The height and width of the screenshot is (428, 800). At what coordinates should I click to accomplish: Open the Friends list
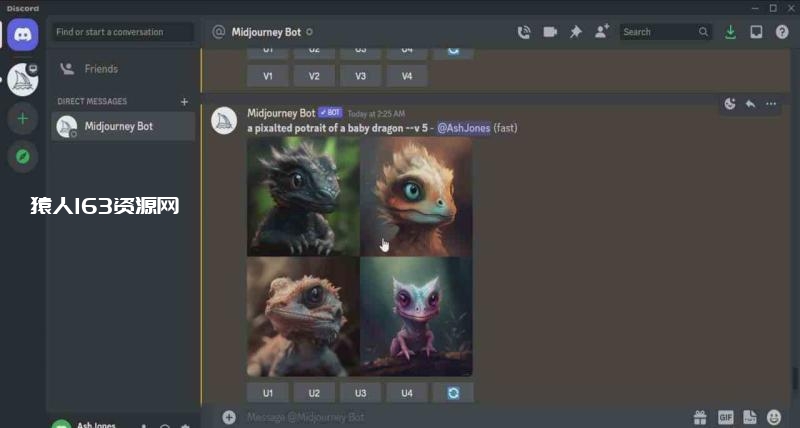point(123,69)
